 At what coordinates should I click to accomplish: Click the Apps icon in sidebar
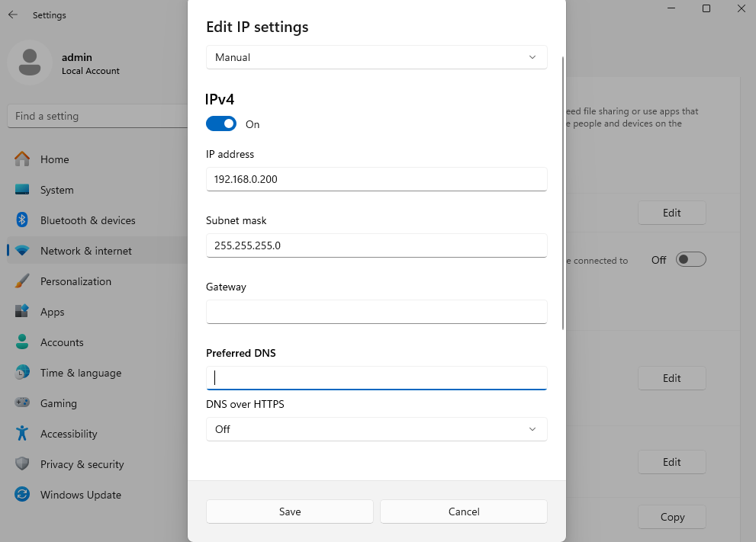[x=22, y=311]
